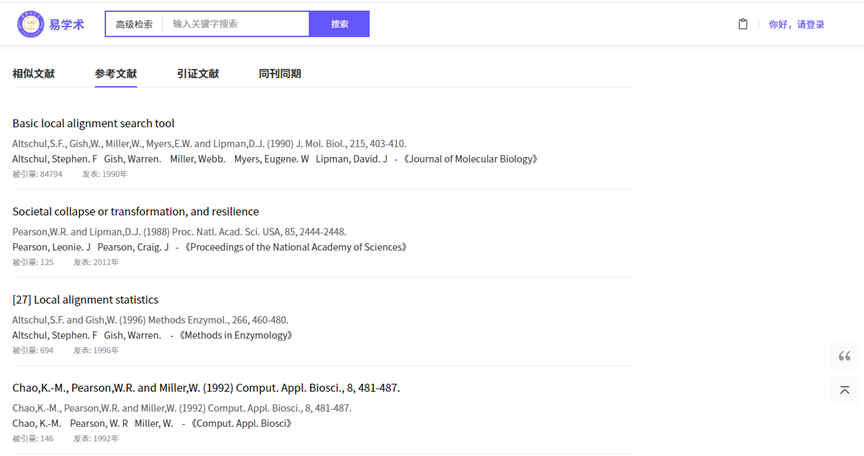Click the quotation mark cite icon
Screen dimensions: 864x456
844,357
